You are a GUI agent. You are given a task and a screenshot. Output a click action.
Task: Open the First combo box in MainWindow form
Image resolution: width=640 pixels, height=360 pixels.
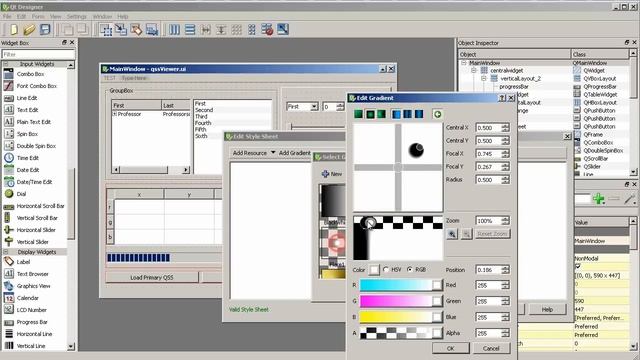click(x=302, y=107)
